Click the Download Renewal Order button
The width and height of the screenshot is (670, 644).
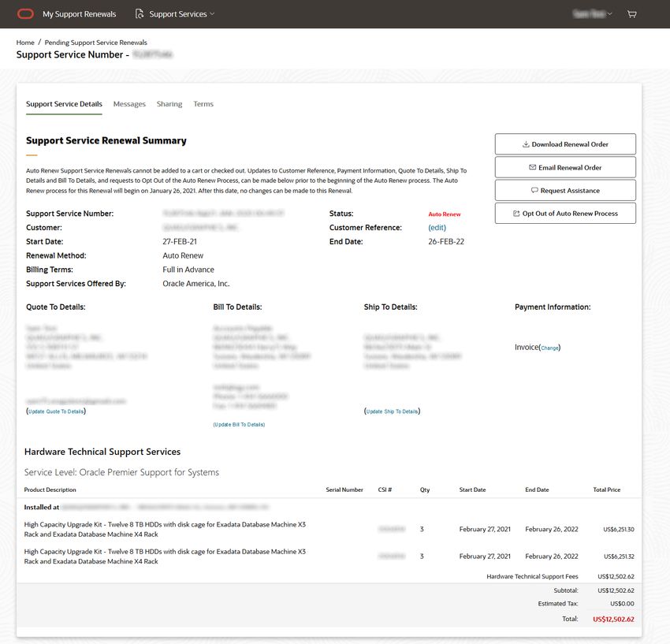pyautogui.click(x=565, y=144)
